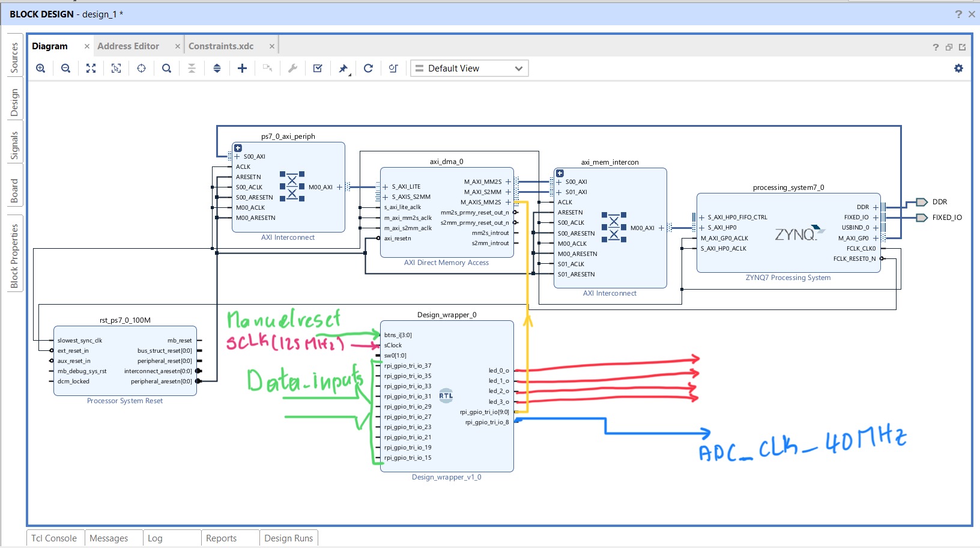Expand the DDR interface on processing_system7_0
Image resolution: width=980 pixels, height=548 pixels.
coord(876,207)
